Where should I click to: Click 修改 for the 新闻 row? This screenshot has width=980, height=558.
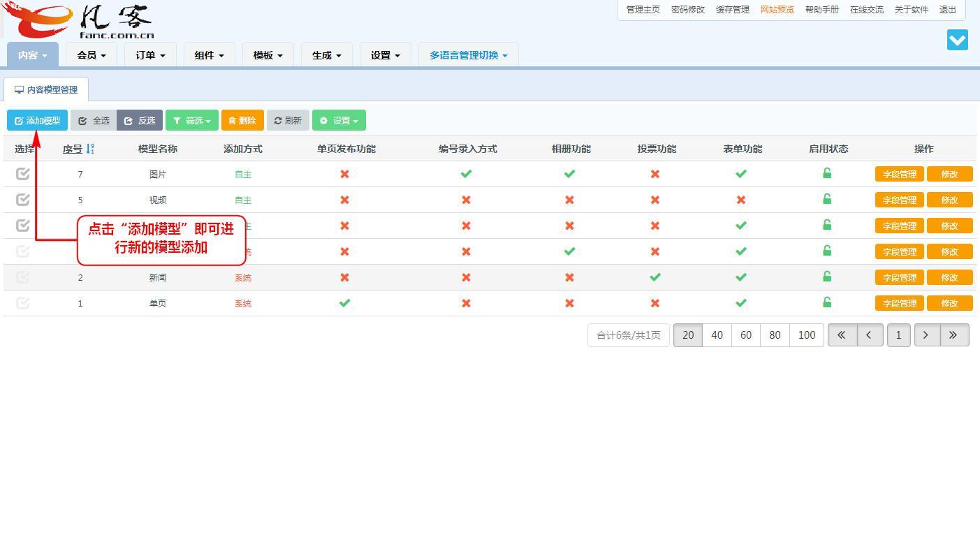[x=949, y=277]
